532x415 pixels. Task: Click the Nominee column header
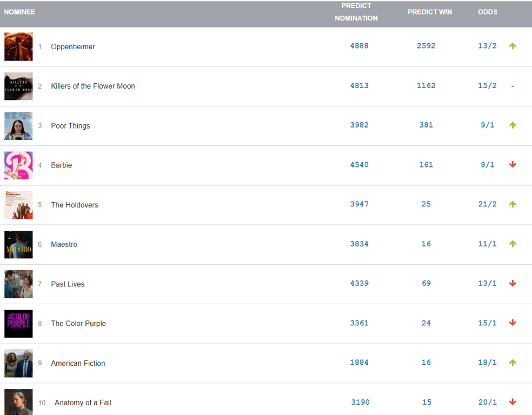19,12
